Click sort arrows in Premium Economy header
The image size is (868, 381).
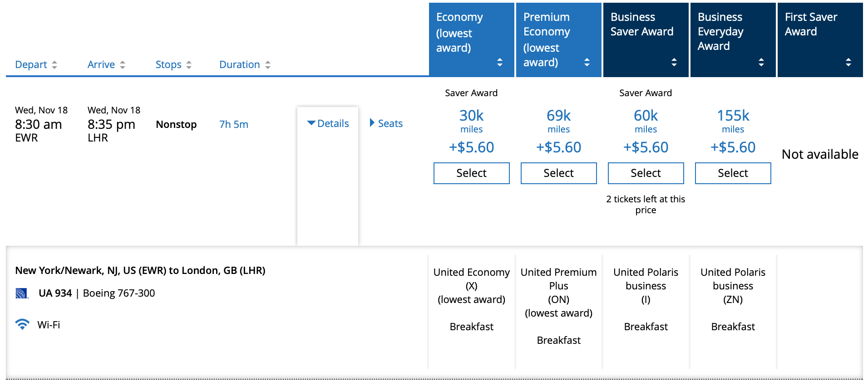[x=587, y=62]
